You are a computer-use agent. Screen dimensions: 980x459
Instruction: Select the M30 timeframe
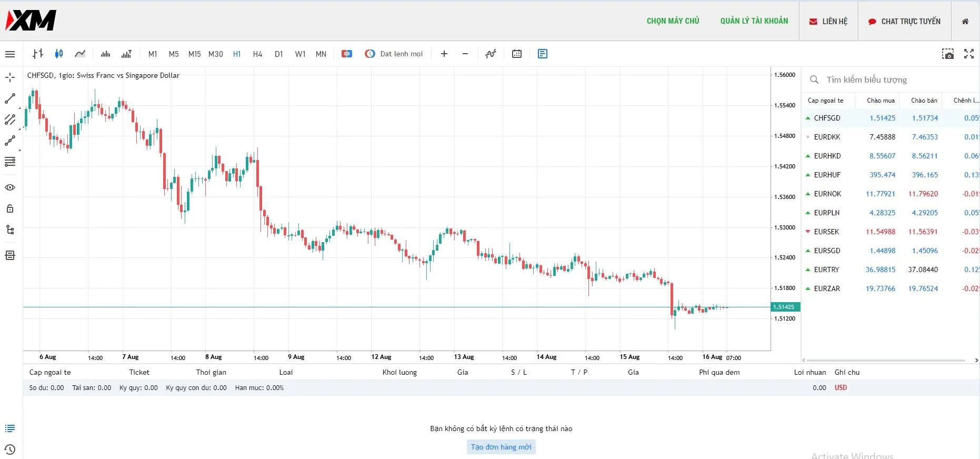pos(216,54)
